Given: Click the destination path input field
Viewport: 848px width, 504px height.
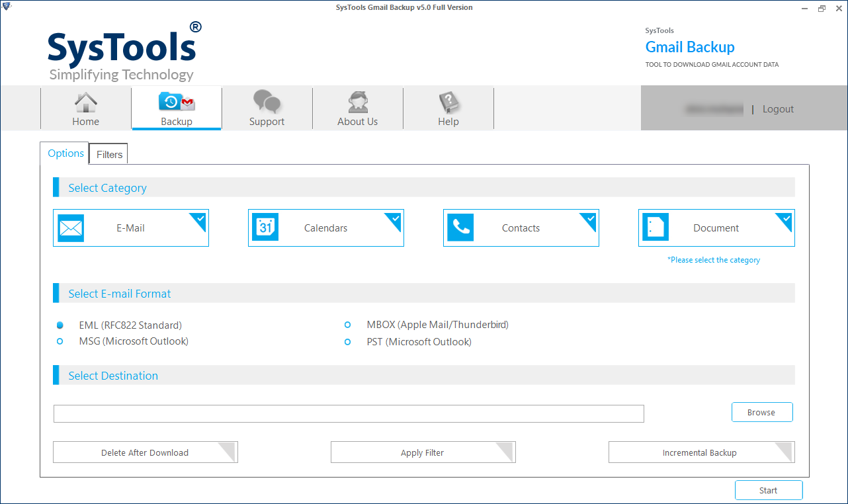Looking at the screenshot, I should pyautogui.click(x=349, y=413).
